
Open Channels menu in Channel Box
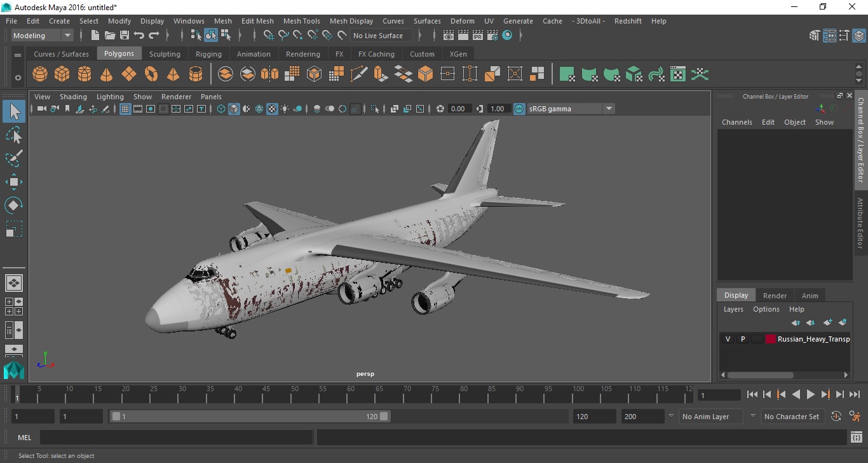(x=736, y=122)
